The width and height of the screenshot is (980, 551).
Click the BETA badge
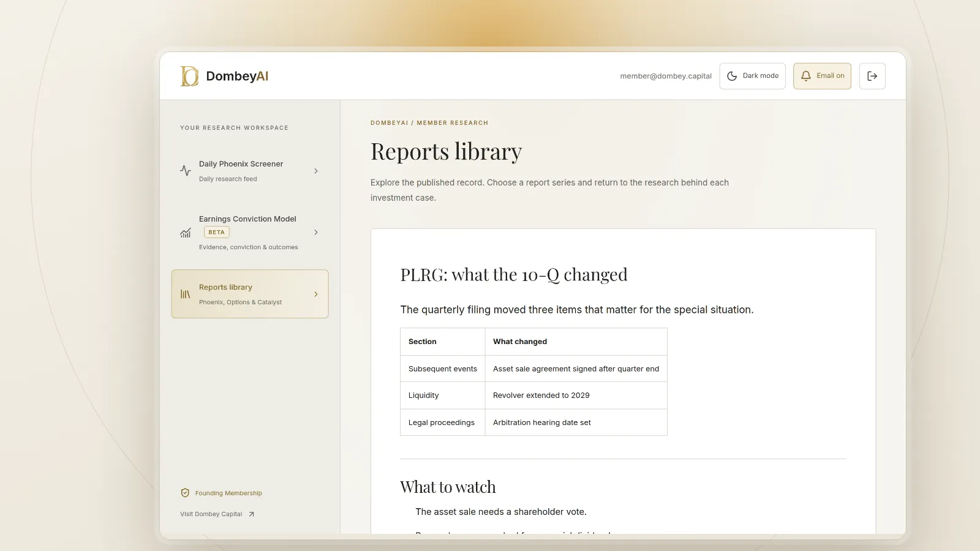pos(216,232)
